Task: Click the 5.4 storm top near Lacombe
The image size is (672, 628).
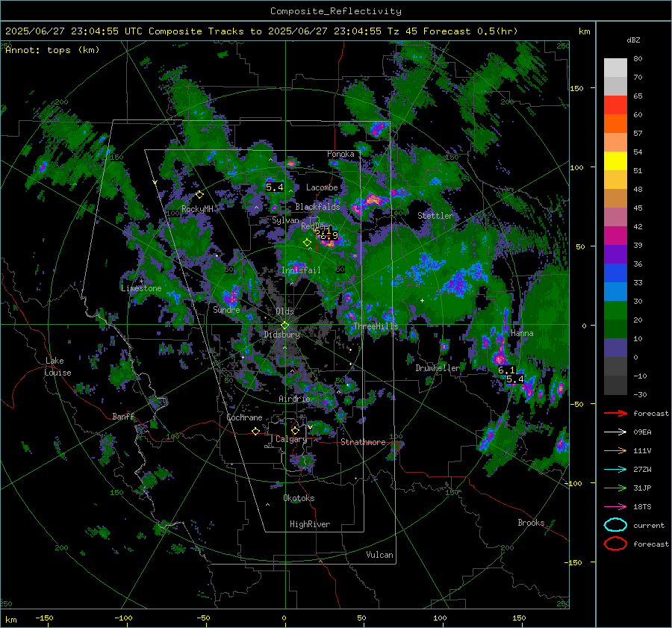Action: 274,187
